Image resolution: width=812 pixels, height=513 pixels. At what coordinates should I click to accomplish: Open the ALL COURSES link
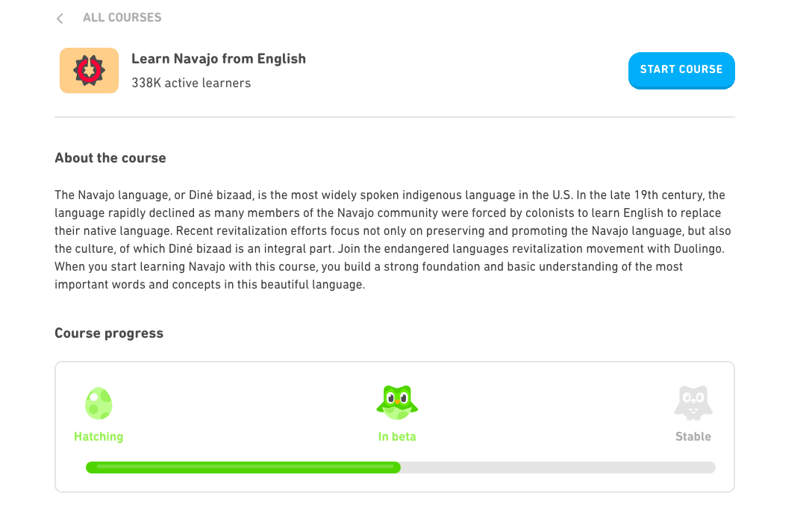tap(122, 18)
